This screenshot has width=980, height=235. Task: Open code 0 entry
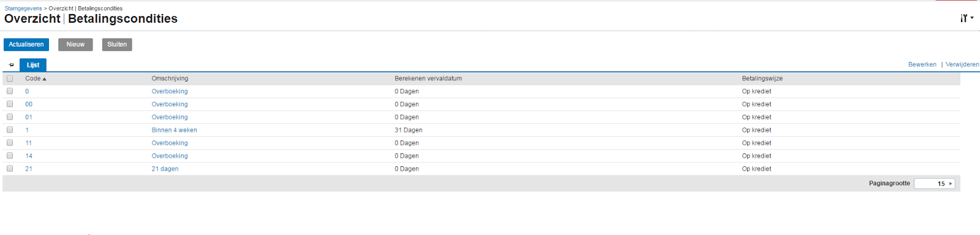pos(27,91)
